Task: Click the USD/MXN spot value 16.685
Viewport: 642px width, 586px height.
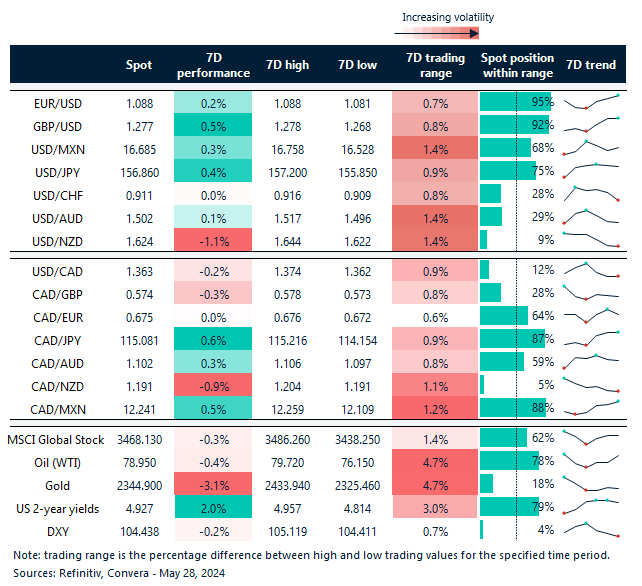Action: [x=139, y=147]
